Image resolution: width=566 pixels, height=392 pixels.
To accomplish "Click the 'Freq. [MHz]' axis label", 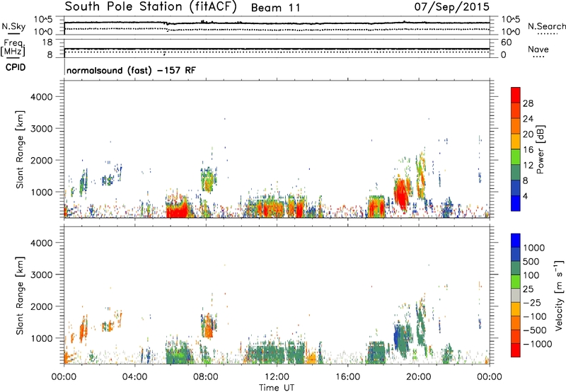I will pyautogui.click(x=13, y=47).
